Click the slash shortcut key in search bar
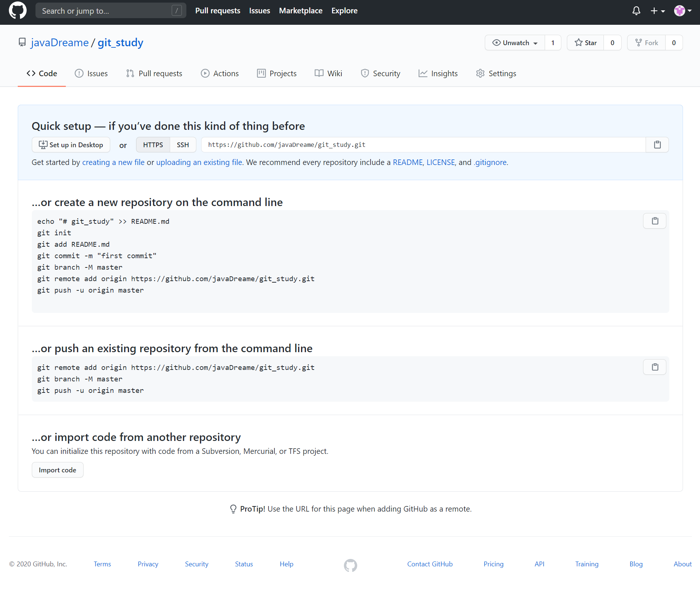Image resolution: width=700 pixels, height=600 pixels. [x=177, y=11]
